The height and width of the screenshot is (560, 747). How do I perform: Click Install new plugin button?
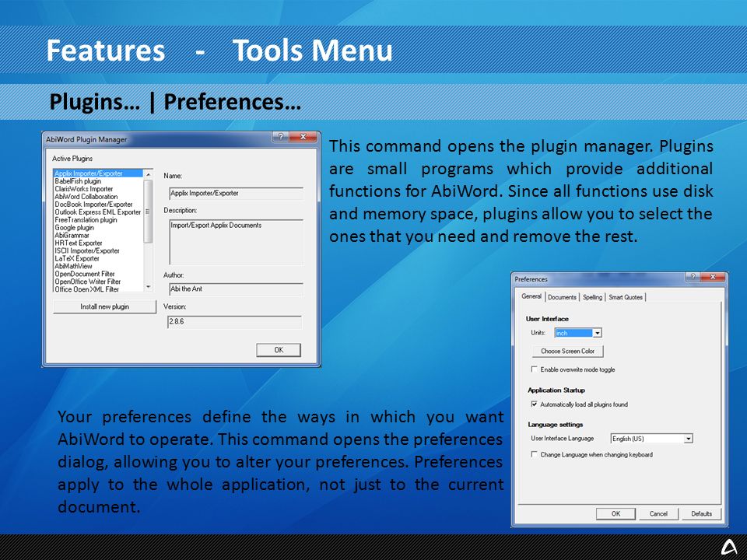click(x=105, y=306)
